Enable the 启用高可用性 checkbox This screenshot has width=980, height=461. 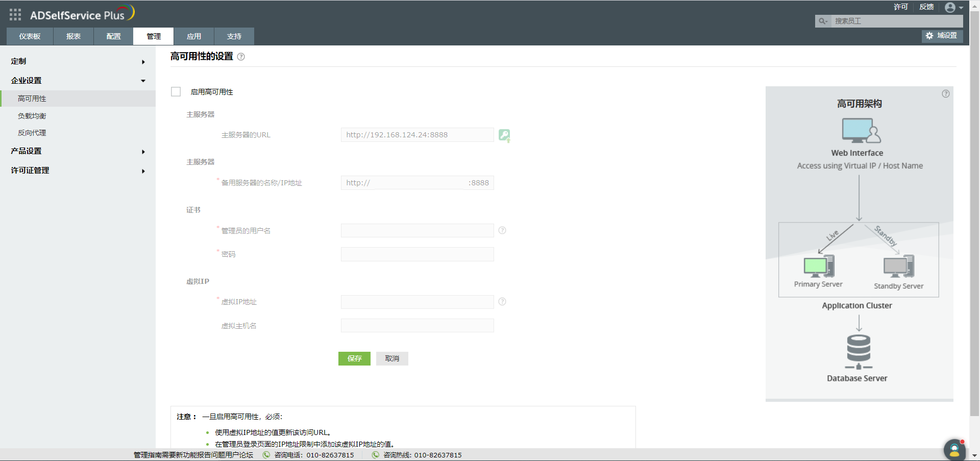(x=176, y=91)
